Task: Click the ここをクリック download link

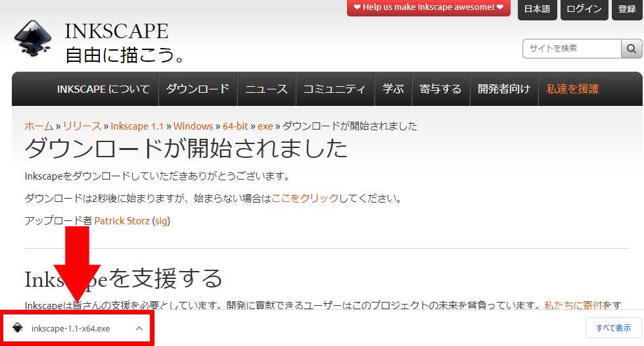Action: [305, 199]
